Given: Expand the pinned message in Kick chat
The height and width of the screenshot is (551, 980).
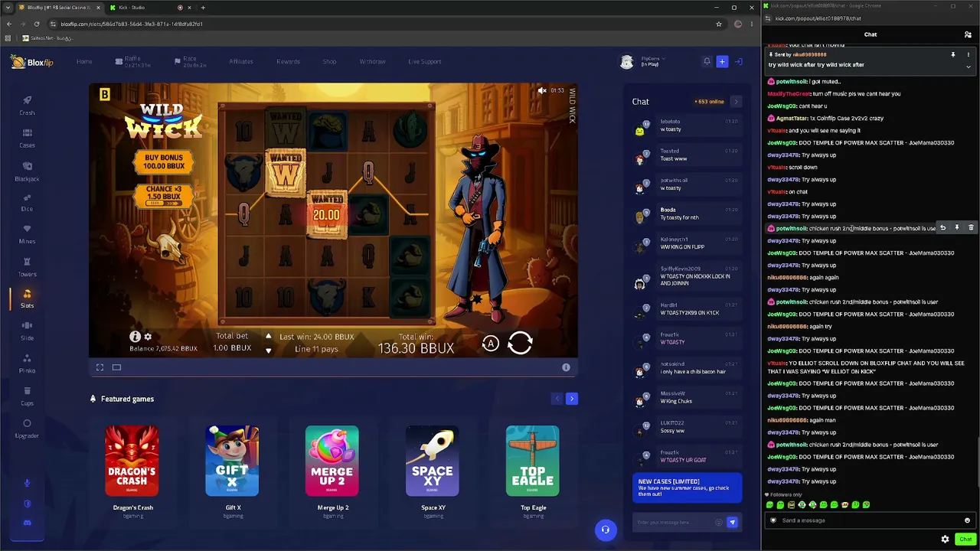Looking at the screenshot, I should (968, 67).
